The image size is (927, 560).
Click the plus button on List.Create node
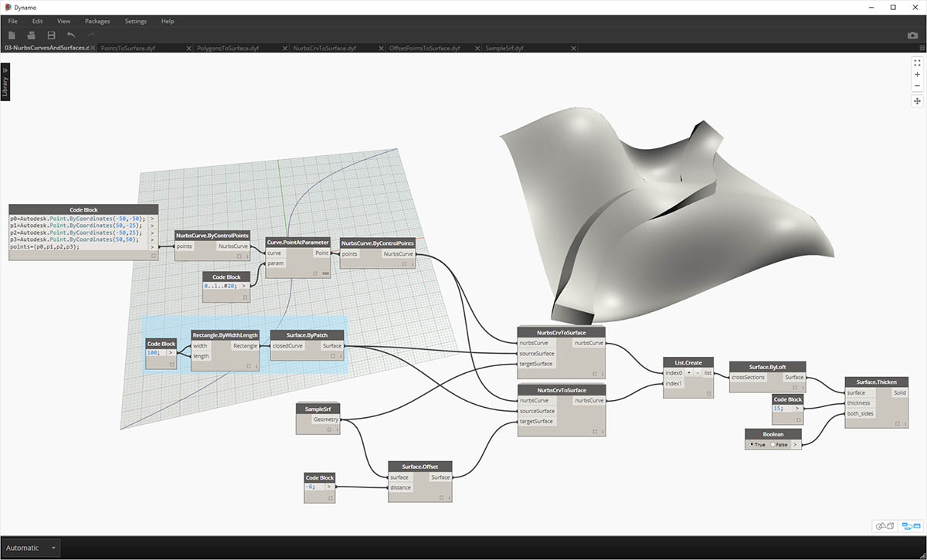click(x=688, y=372)
